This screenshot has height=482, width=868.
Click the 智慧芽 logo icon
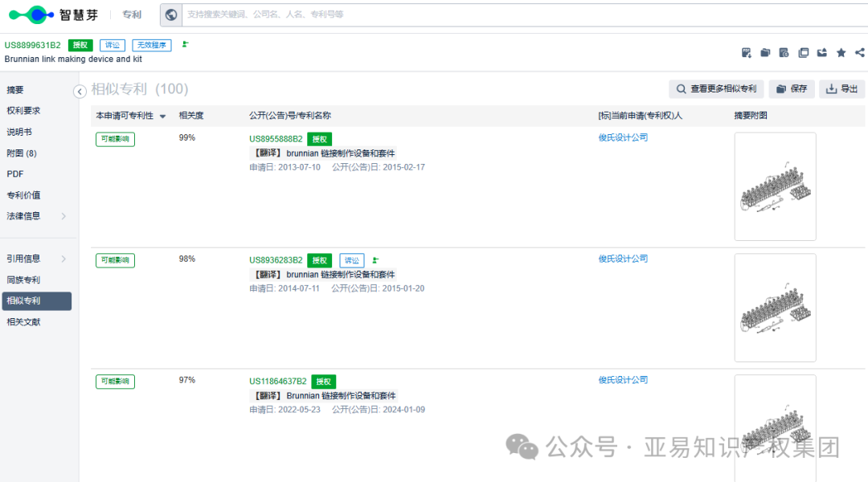point(31,14)
